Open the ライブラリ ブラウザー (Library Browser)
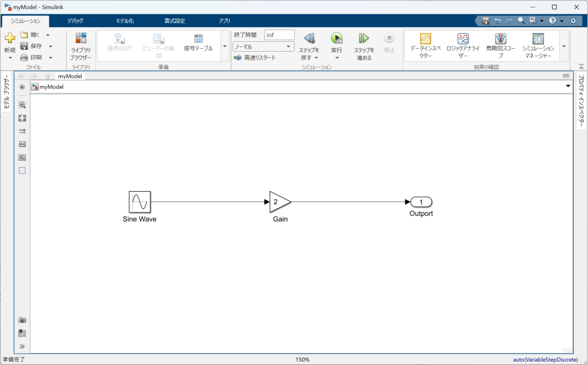Image resolution: width=588 pixels, height=365 pixels. (x=80, y=45)
